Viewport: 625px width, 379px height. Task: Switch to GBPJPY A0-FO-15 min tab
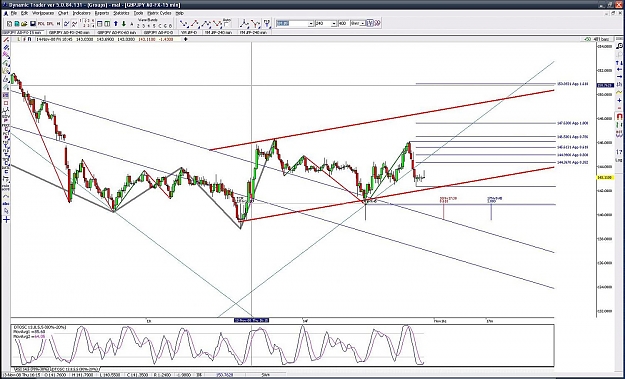pyautogui.click(x=22, y=32)
